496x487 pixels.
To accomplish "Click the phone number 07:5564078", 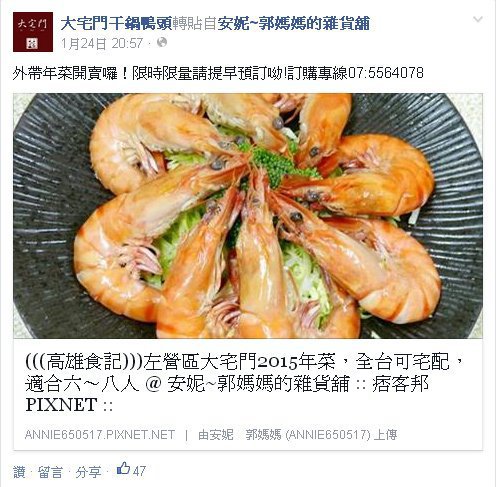I will [386, 73].
